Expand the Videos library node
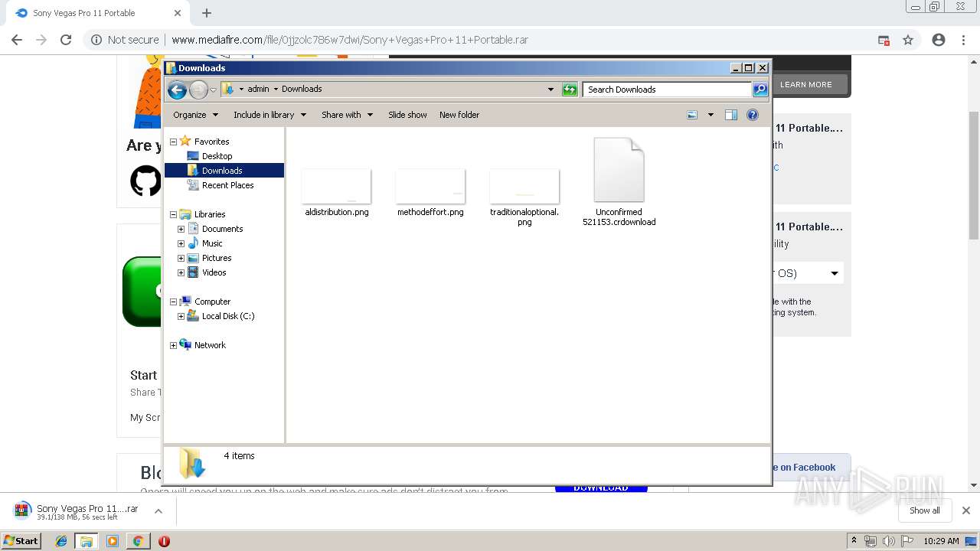This screenshot has height=551, width=980. (x=181, y=272)
